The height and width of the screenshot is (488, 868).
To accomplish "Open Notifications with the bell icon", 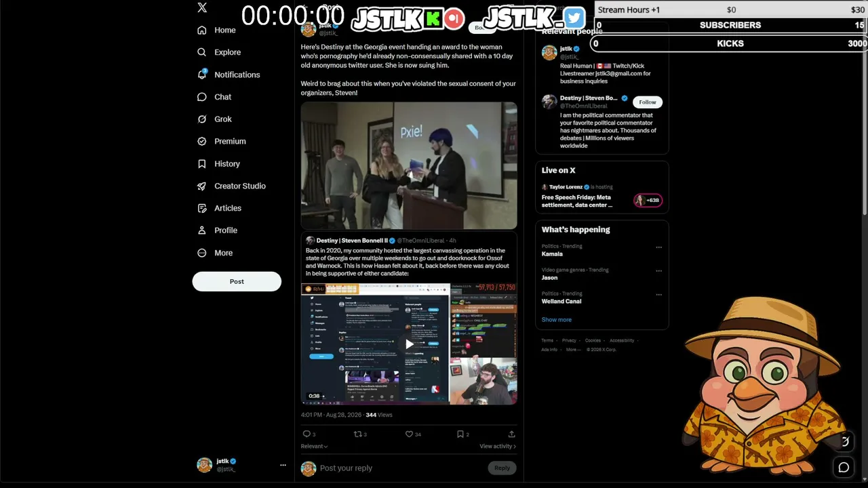I will [229, 75].
